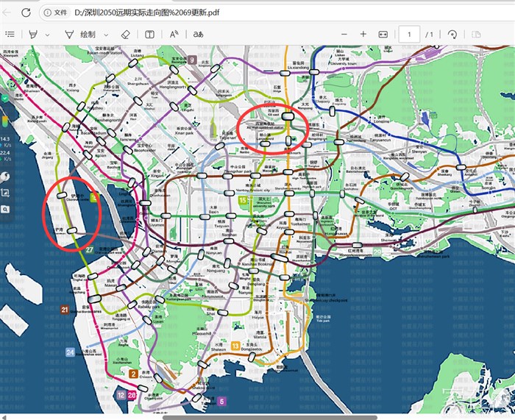Click the add text box icon
The image size is (515, 420).
(x=149, y=35)
